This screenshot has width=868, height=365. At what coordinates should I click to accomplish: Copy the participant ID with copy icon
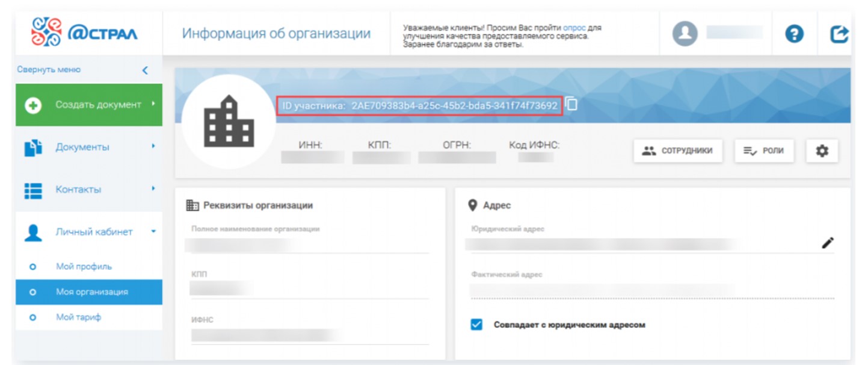[571, 104]
